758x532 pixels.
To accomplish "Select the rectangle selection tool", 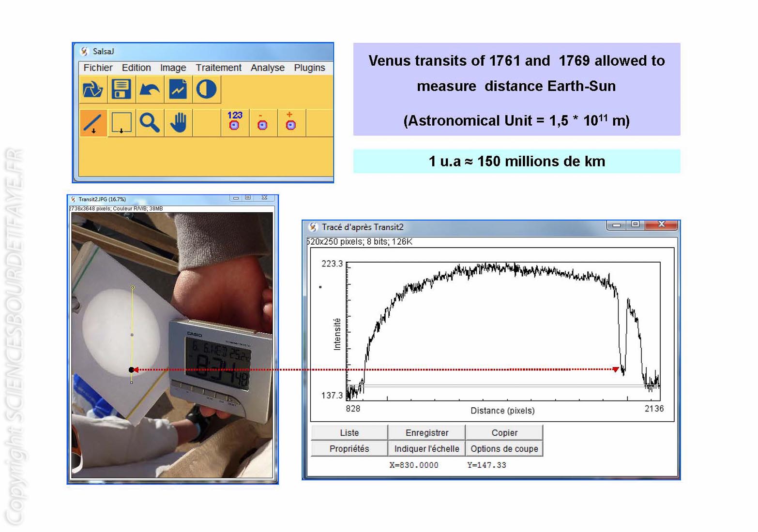I will coord(121,123).
